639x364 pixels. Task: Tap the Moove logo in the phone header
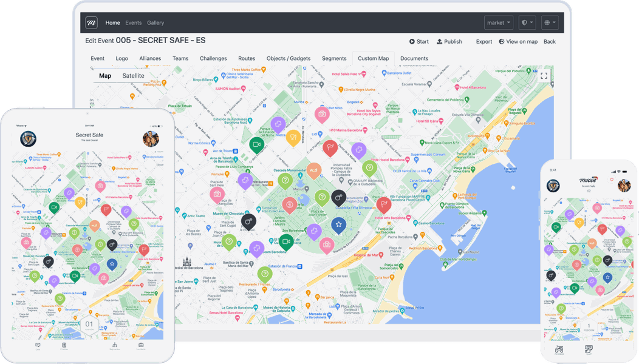pyautogui.click(x=588, y=180)
